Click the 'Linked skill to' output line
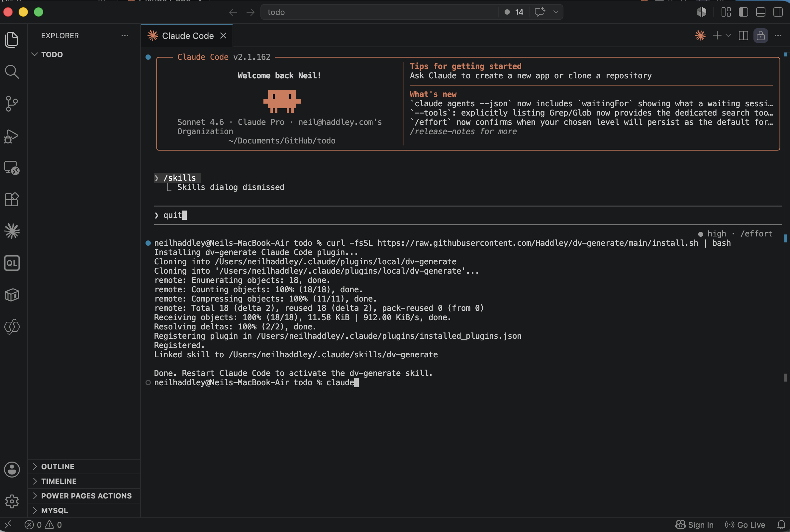Screen dimensions: 790x532 (296, 355)
